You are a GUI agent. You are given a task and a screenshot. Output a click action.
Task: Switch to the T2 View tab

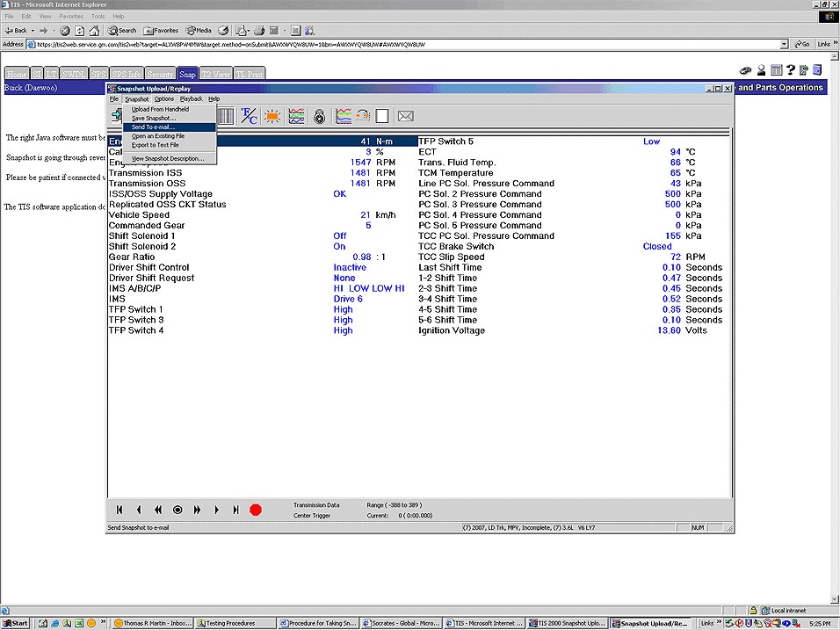[216, 75]
